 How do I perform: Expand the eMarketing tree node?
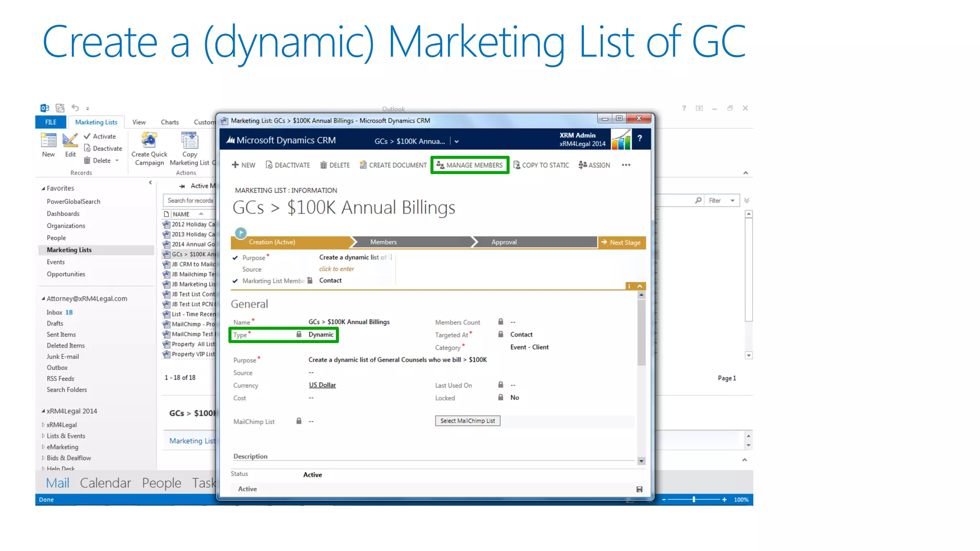click(43, 447)
